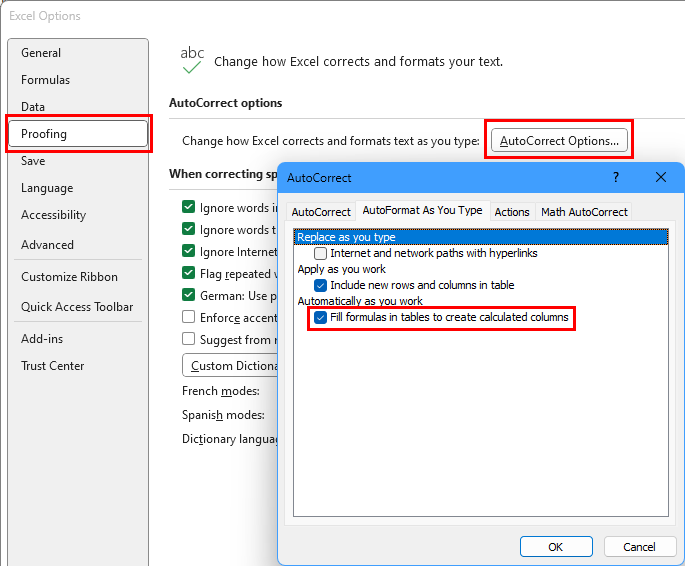Uncheck Fill formulas in tables checkbox
This screenshot has width=685, height=566.
[320, 318]
